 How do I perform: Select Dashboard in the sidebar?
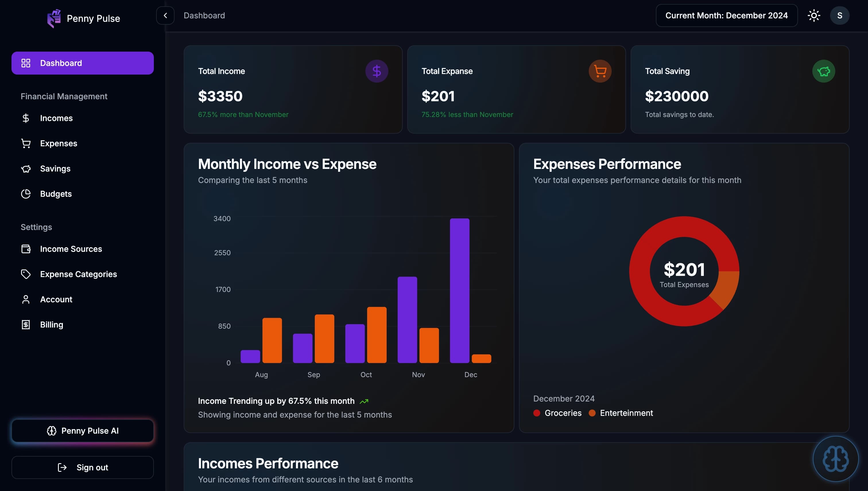82,63
